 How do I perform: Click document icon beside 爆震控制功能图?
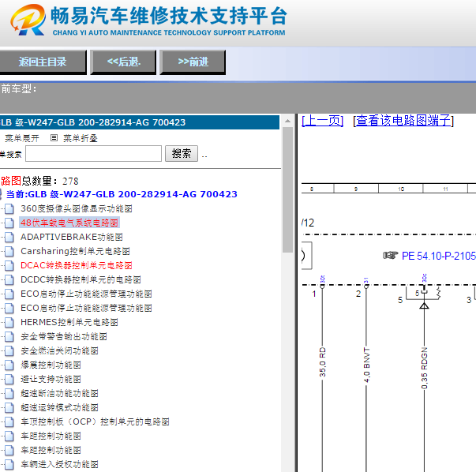click(9, 365)
